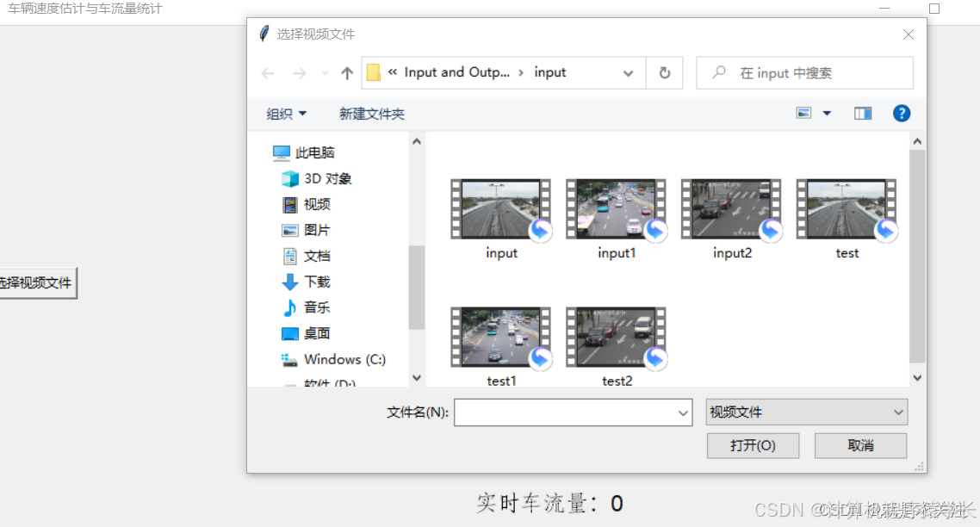Select the 桌面 sidebar entry
The width and height of the screenshot is (980, 527).
[x=316, y=333]
